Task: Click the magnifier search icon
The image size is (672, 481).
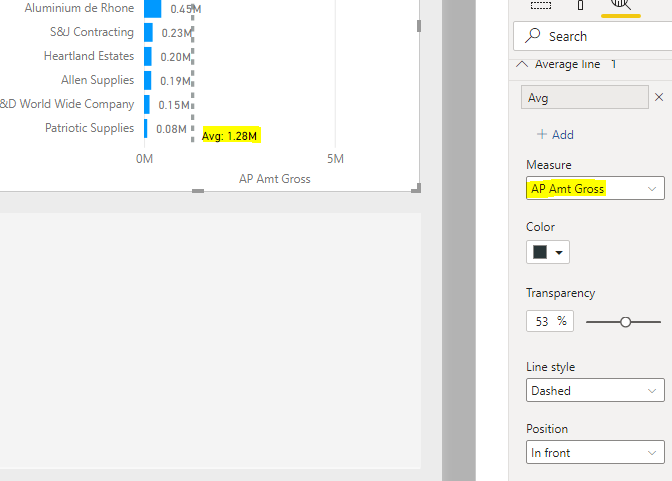Action: coord(533,36)
